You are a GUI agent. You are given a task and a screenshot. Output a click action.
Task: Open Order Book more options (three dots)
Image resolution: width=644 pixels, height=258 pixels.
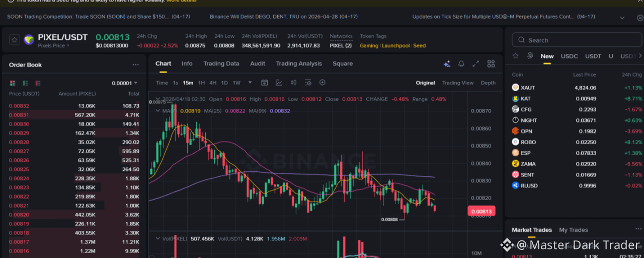[135, 64]
